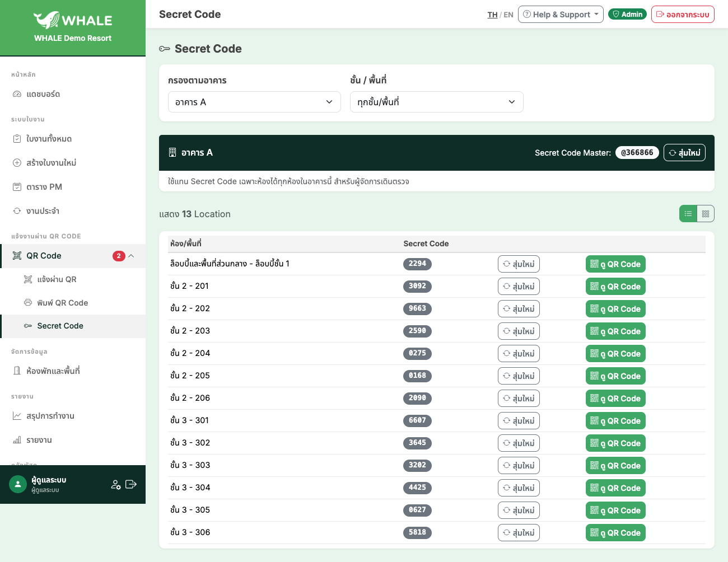
Task: Regenerate code for room 303
Action: pos(519,466)
